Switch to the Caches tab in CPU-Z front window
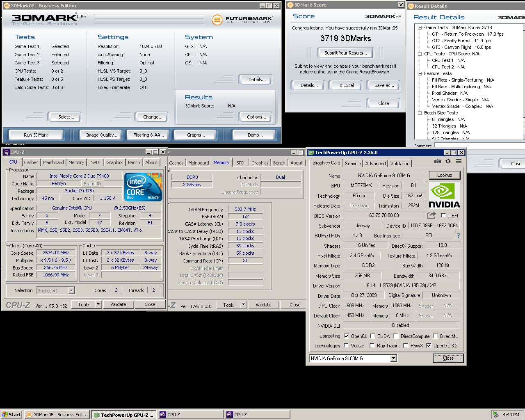The image size is (525, 420). pyautogui.click(x=31, y=162)
